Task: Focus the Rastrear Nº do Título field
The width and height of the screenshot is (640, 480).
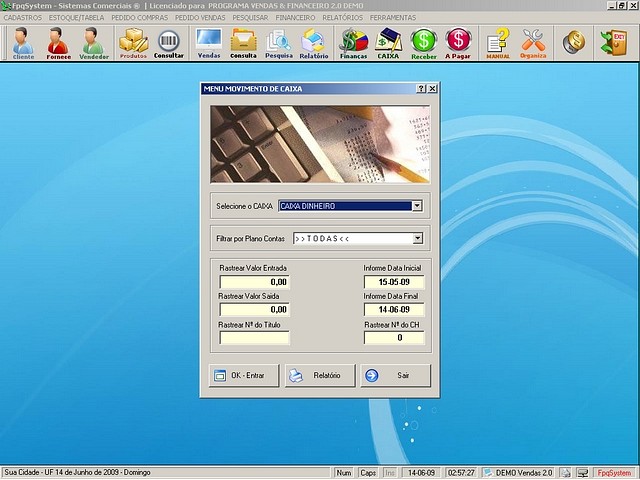Action: tap(254, 338)
